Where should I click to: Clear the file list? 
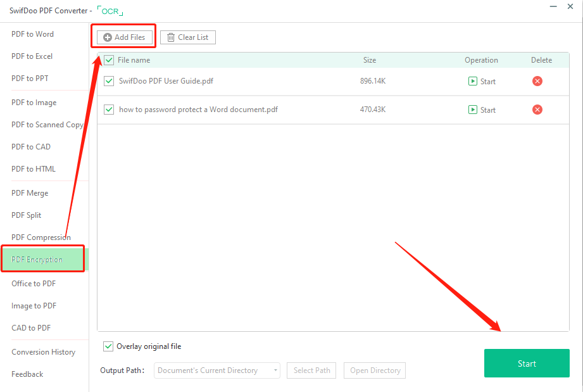point(188,37)
